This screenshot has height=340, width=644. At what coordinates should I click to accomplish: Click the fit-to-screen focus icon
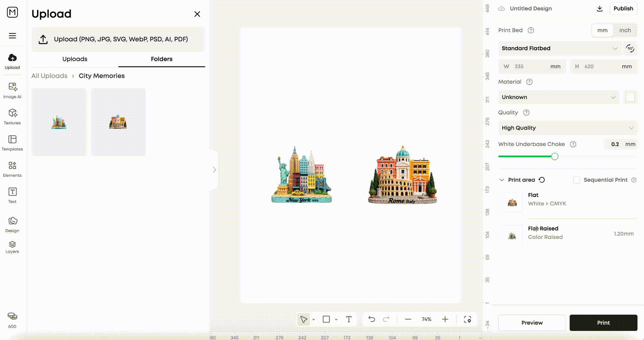tap(468, 320)
